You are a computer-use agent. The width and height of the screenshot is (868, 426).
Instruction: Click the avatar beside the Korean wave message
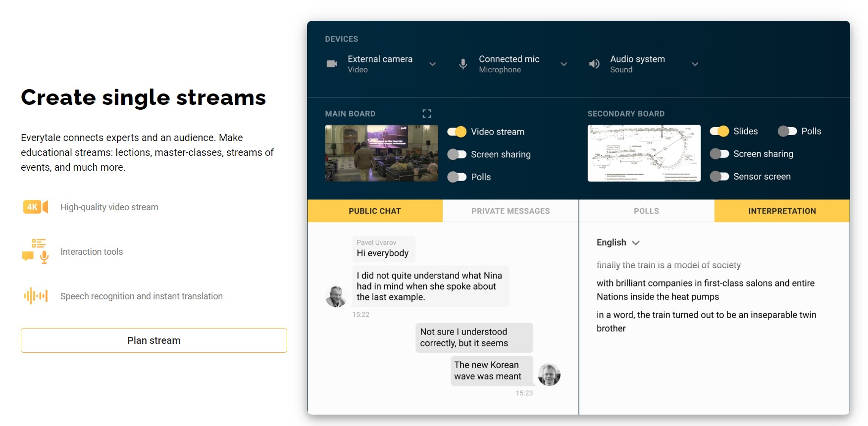point(549,375)
